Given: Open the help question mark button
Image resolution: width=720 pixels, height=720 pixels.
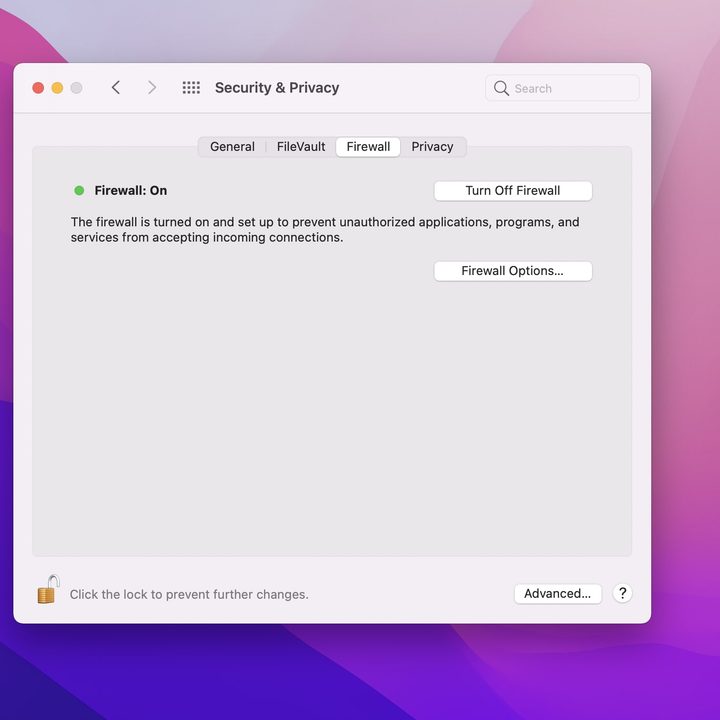Looking at the screenshot, I should point(622,593).
